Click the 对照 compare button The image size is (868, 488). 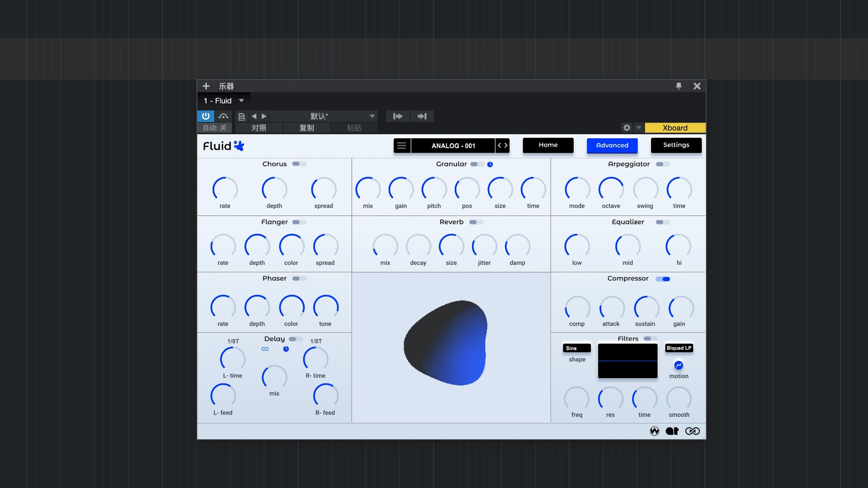click(x=259, y=128)
